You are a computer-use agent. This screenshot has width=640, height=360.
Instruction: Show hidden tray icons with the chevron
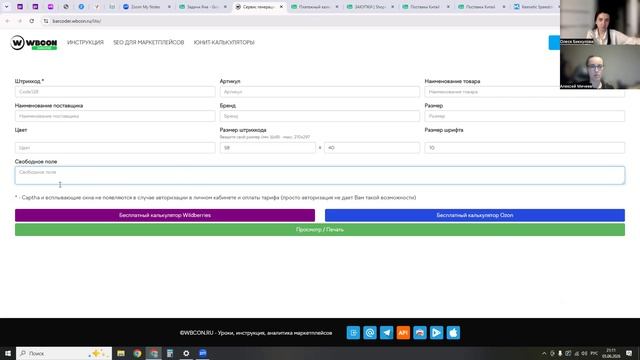click(544, 353)
